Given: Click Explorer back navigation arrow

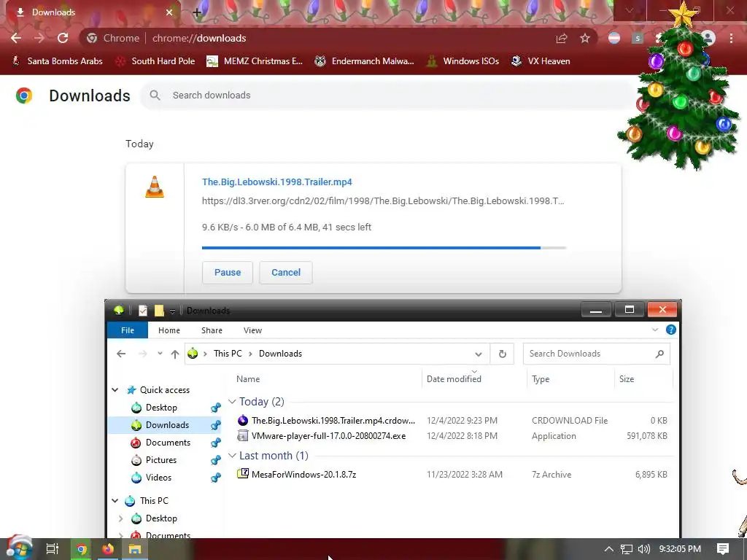Looking at the screenshot, I should 121,354.
